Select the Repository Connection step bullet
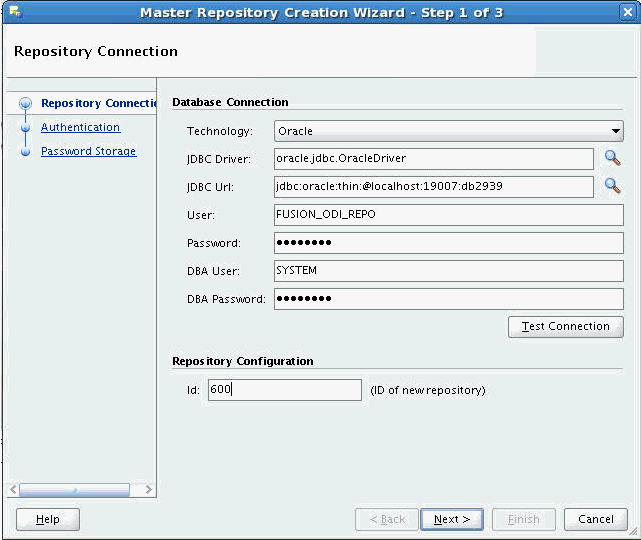The width and height of the screenshot is (641, 540). (x=25, y=103)
